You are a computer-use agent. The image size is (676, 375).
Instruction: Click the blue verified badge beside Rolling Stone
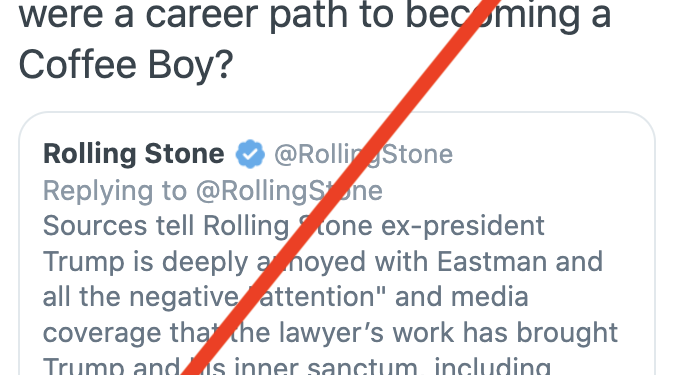click(x=250, y=154)
